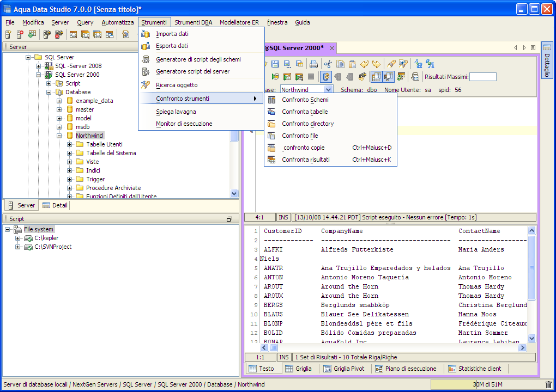Click the find flashlight icon
Image resolution: width=556 pixels, height=392 pixels.
click(x=391, y=64)
